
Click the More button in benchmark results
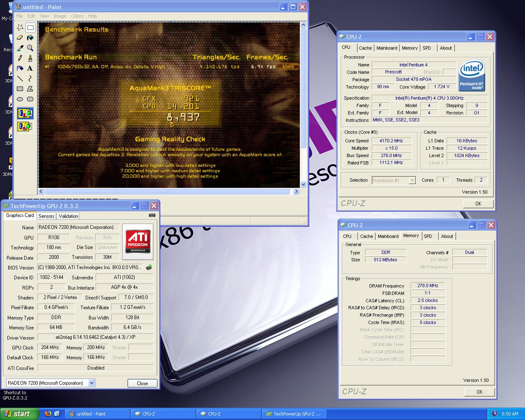[x=288, y=66]
